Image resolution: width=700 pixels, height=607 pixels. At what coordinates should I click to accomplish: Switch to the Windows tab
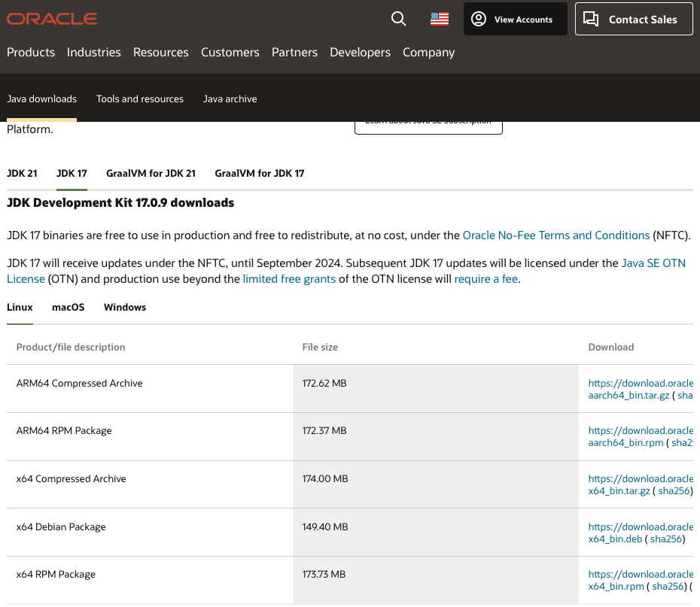[x=125, y=307]
